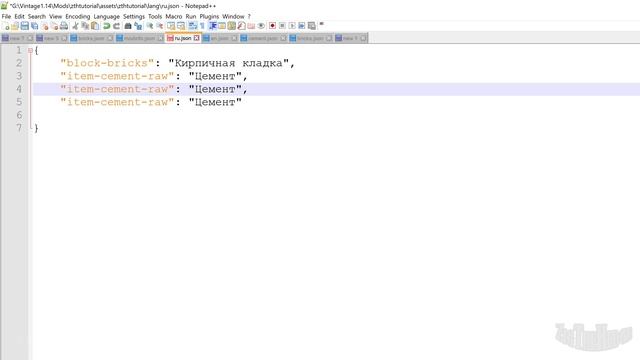Viewport: 640px width, 360px height.
Task: Click the Paste clipboard icon
Action: 95,26
